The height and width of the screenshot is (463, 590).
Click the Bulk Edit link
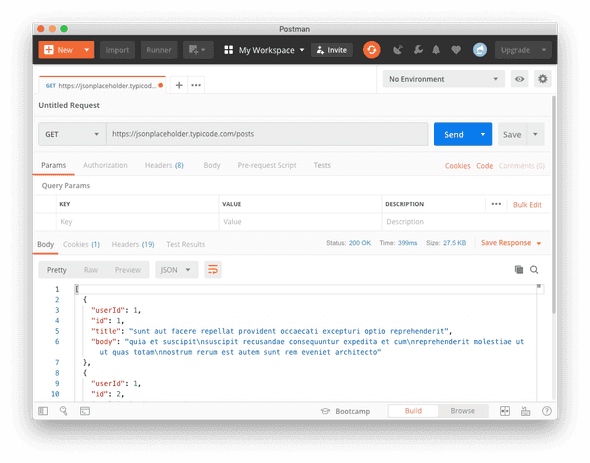(527, 205)
